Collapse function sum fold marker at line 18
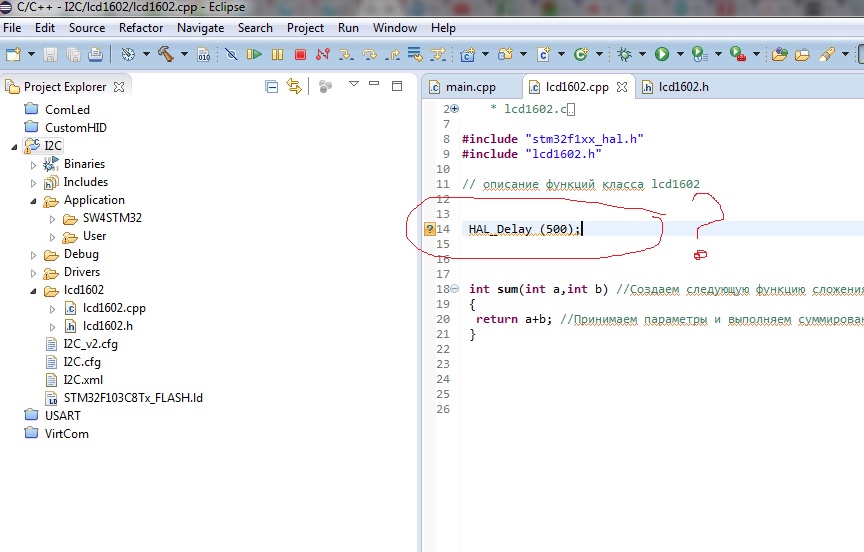 tap(455, 290)
